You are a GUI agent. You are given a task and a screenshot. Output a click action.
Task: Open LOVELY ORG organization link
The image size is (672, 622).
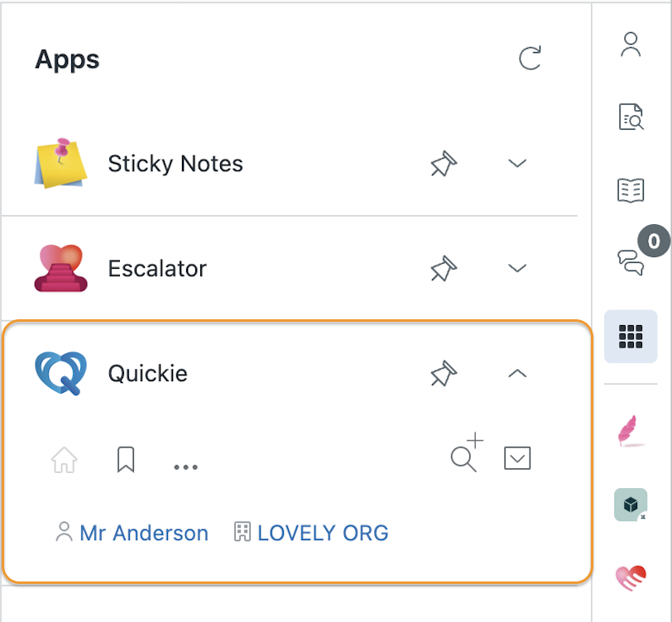click(x=311, y=533)
